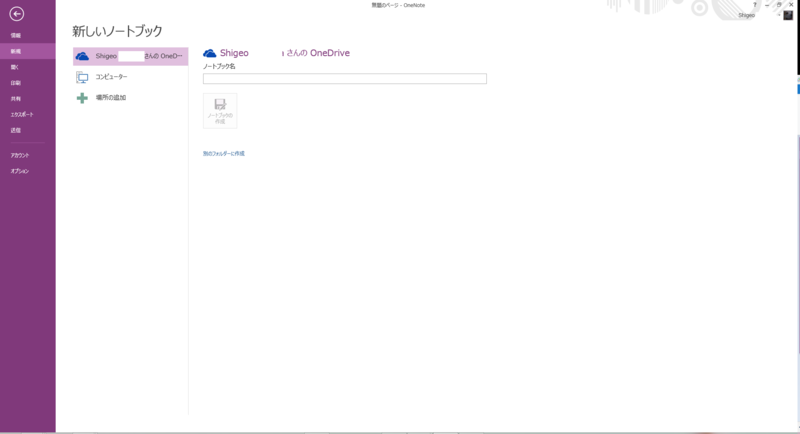Open the 情報 (Info) menu item
The width and height of the screenshot is (800, 434).
[28, 35]
